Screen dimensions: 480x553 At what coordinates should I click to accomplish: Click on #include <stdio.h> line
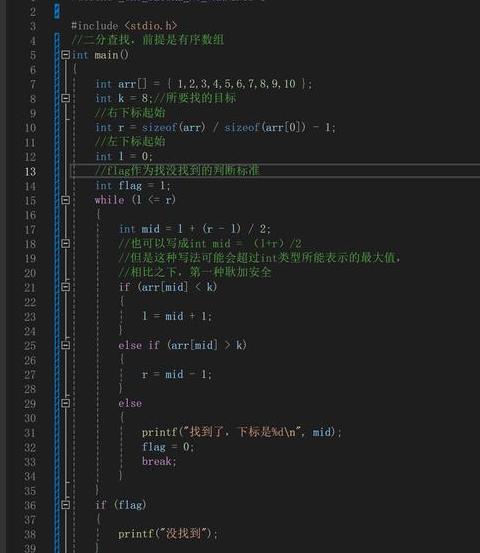(x=124, y=26)
